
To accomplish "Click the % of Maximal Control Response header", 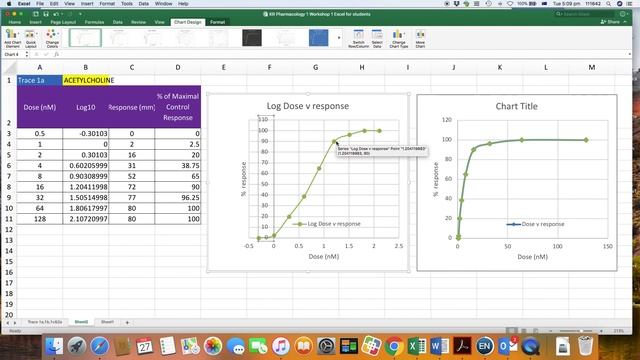I will pos(178,107).
